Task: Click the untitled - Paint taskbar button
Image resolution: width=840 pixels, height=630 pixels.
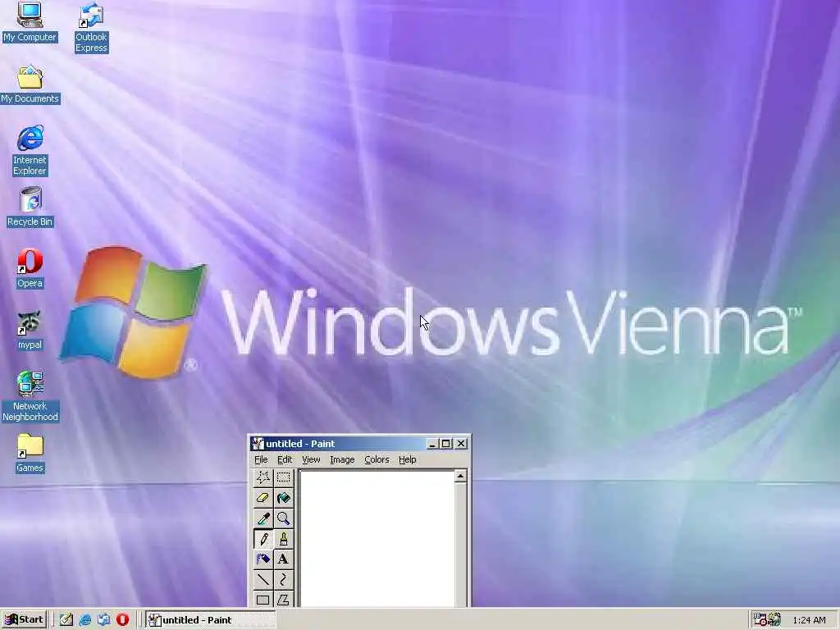Action: coord(211,620)
